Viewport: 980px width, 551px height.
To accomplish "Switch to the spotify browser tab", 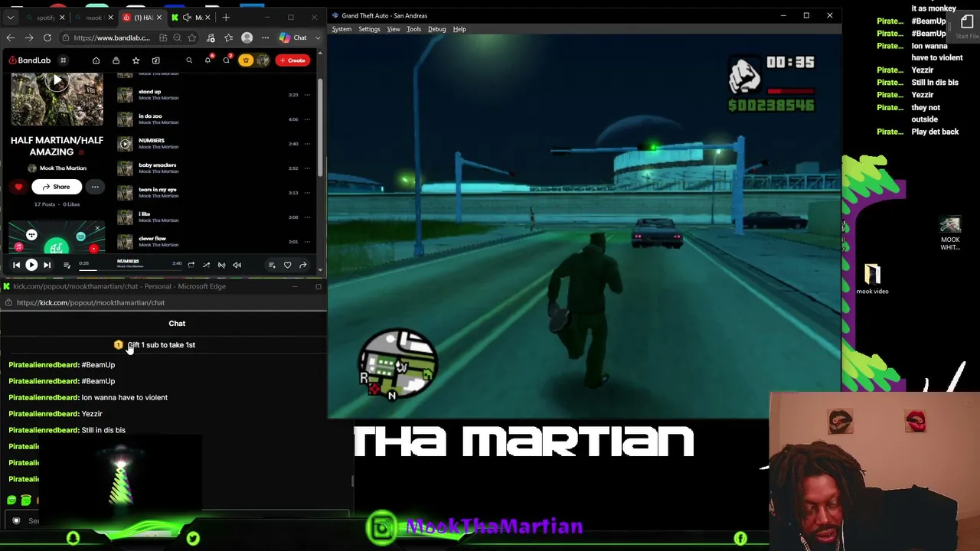I will pyautogui.click(x=46, y=18).
